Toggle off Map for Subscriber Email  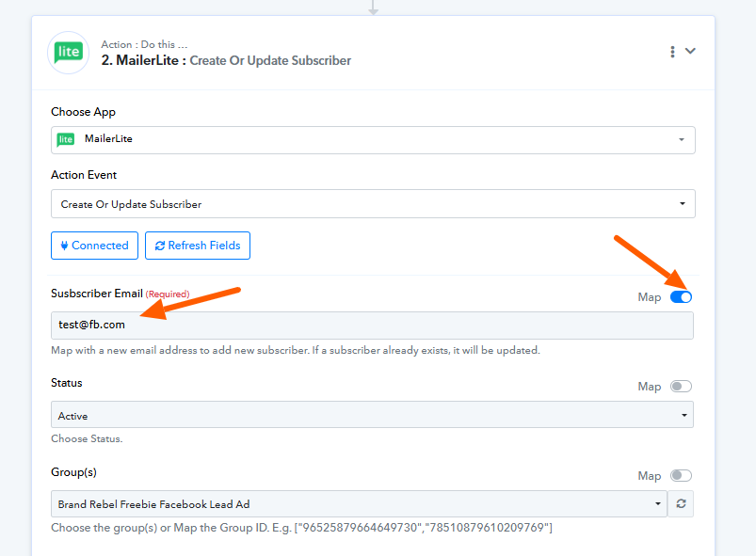[x=681, y=296]
